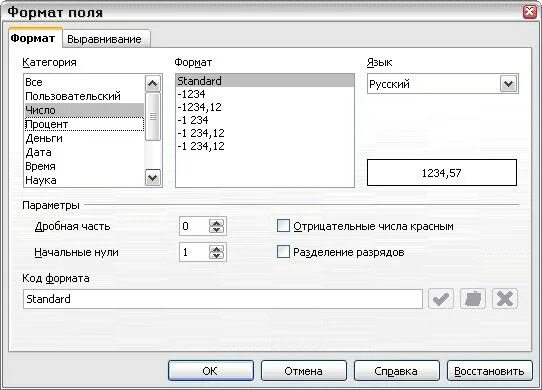The width and height of the screenshot is (542, 390).
Task: Click the Отмена button
Action: pos(303,371)
